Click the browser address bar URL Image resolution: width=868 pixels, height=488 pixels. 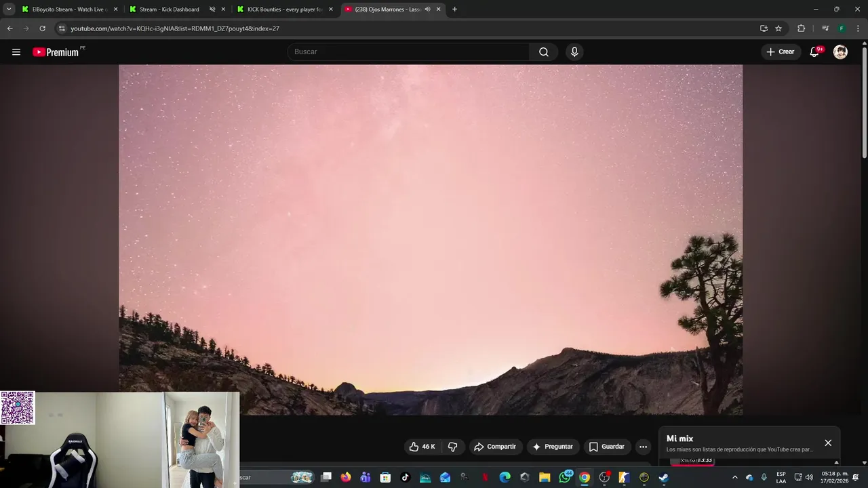175,28
